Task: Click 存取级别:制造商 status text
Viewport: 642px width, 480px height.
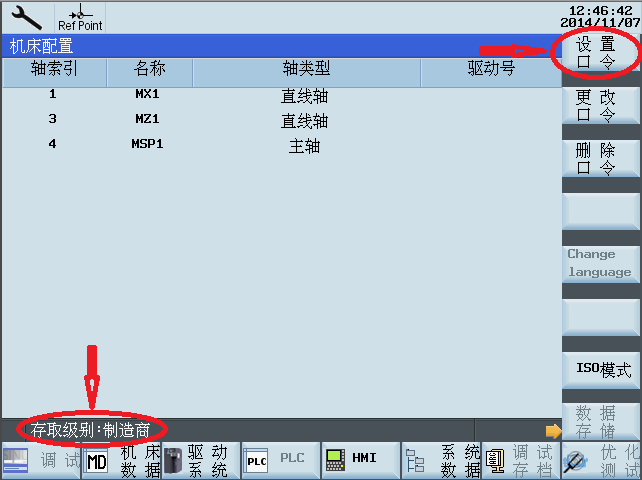Action: tap(90, 430)
